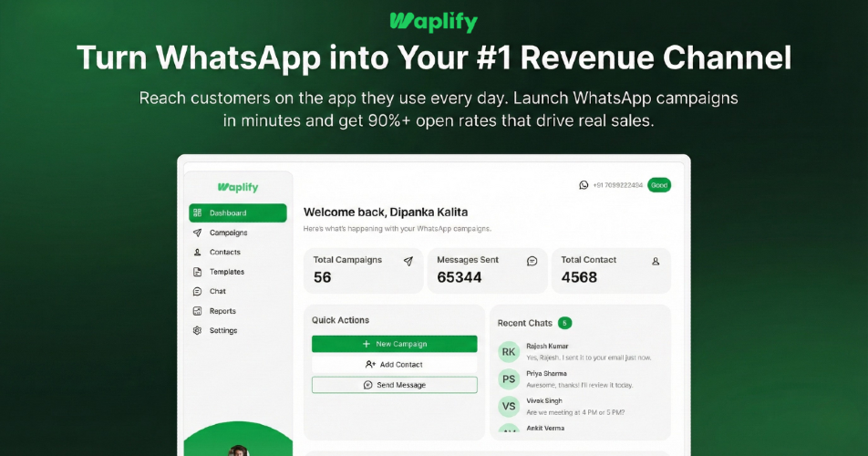This screenshot has height=456, width=868.
Task: Open the Rajesh Kumar chat
Action: (578, 352)
